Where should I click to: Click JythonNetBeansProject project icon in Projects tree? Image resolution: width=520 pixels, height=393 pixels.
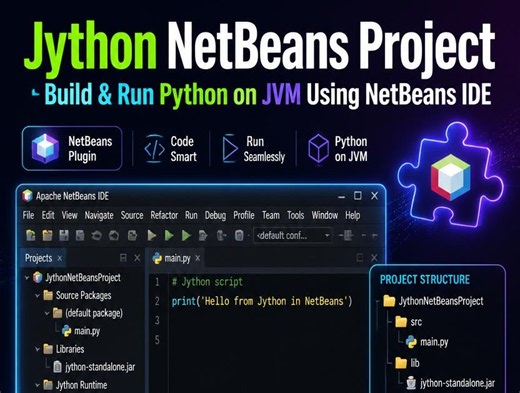pos(38,277)
